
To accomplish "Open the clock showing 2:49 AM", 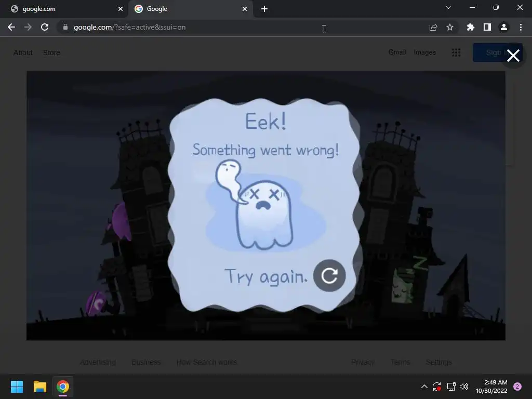I will point(491,387).
